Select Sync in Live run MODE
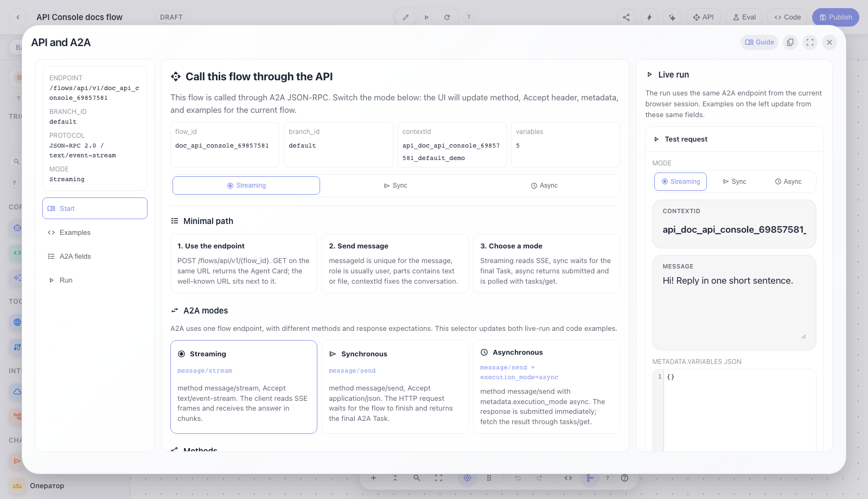868x499 pixels. [x=735, y=182]
